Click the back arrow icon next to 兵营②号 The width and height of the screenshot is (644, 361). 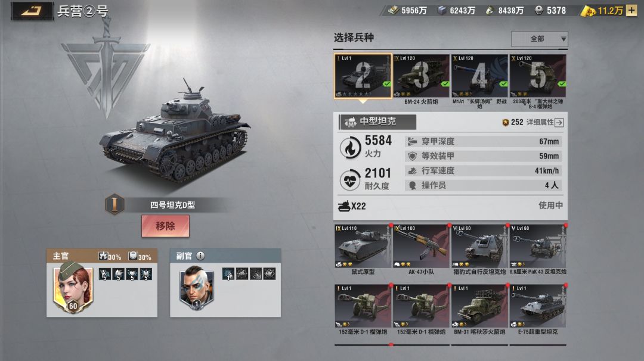[x=32, y=11]
